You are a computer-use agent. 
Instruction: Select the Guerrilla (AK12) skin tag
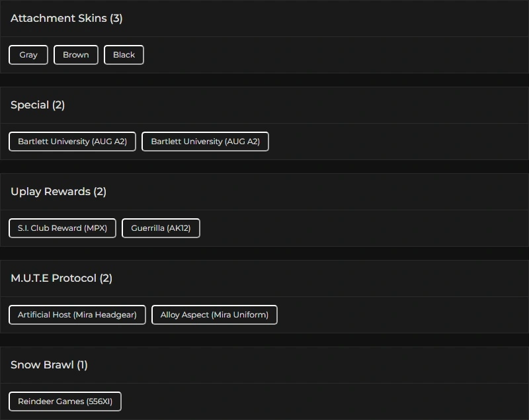pyautogui.click(x=161, y=228)
